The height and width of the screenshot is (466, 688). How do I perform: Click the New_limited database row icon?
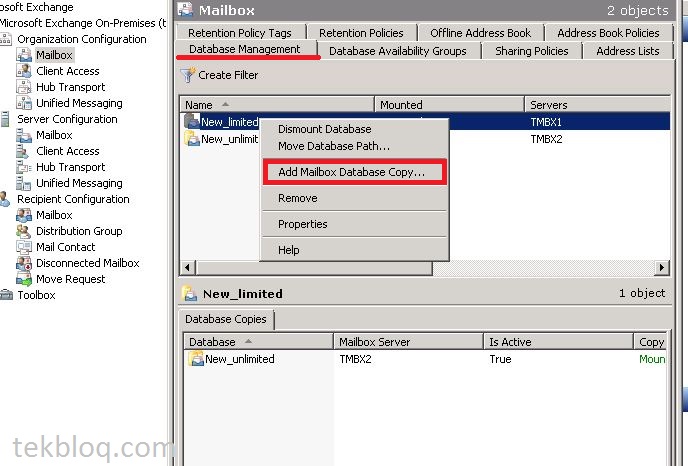point(192,122)
